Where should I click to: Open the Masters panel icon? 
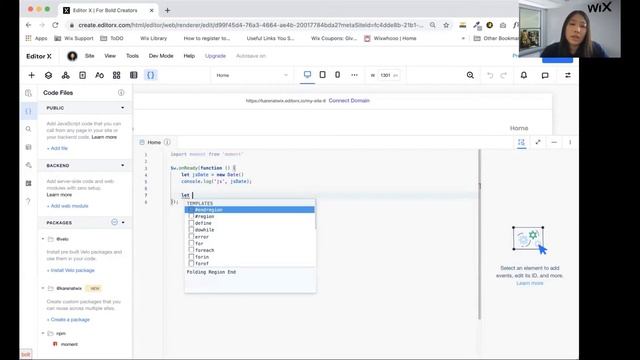point(65,75)
